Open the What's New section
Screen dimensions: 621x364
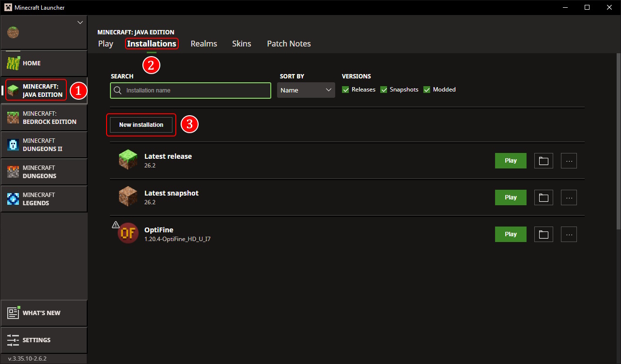pyautogui.click(x=44, y=313)
